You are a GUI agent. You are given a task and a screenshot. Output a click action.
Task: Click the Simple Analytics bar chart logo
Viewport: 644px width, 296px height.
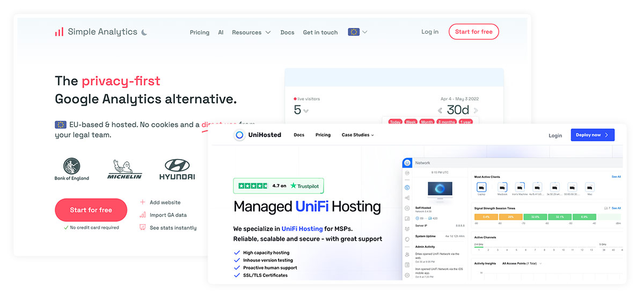tap(59, 32)
